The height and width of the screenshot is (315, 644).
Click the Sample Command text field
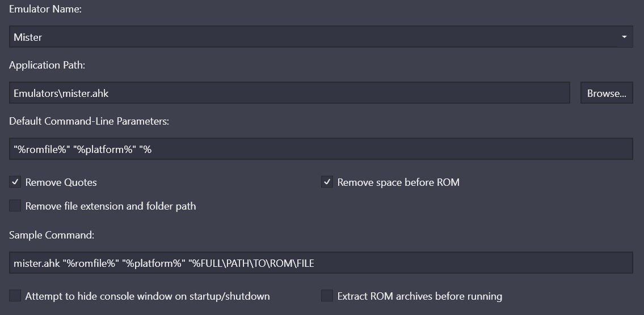point(321,263)
